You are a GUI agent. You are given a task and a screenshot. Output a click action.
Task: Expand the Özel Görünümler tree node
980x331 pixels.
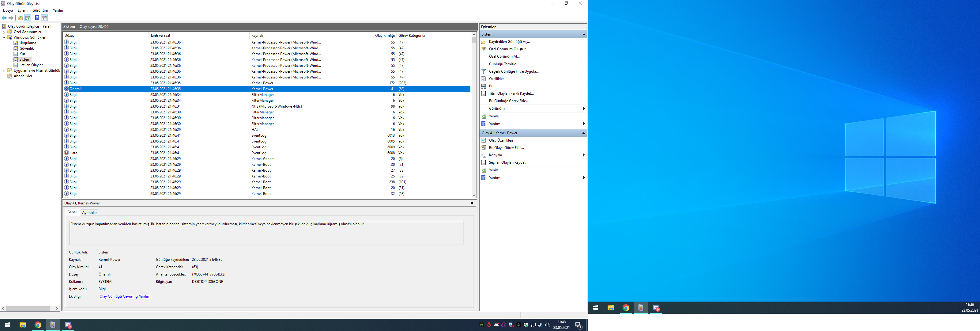4,32
